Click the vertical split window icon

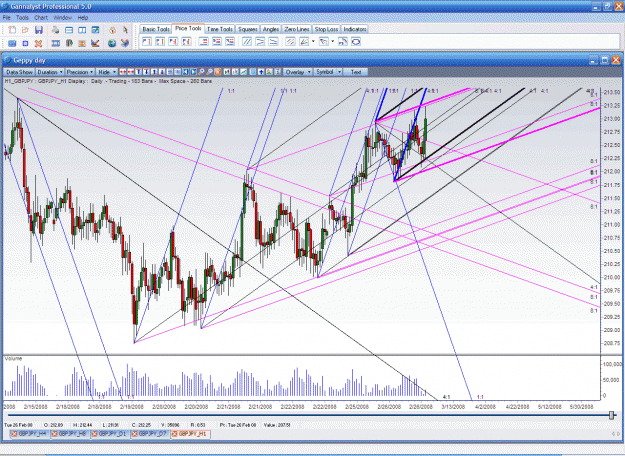click(x=82, y=30)
